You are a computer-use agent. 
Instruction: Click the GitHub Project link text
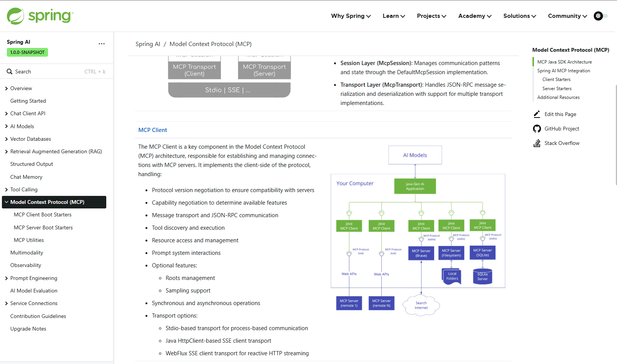pyautogui.click(x=562, y=129)
